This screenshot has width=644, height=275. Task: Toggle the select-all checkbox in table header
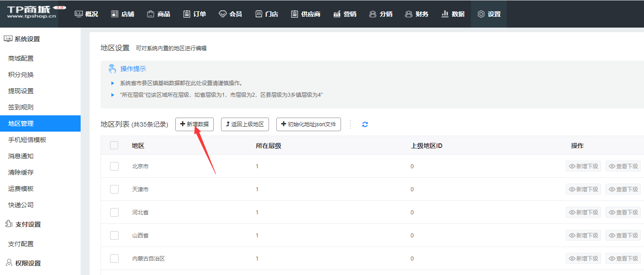[x=114, y=145]
